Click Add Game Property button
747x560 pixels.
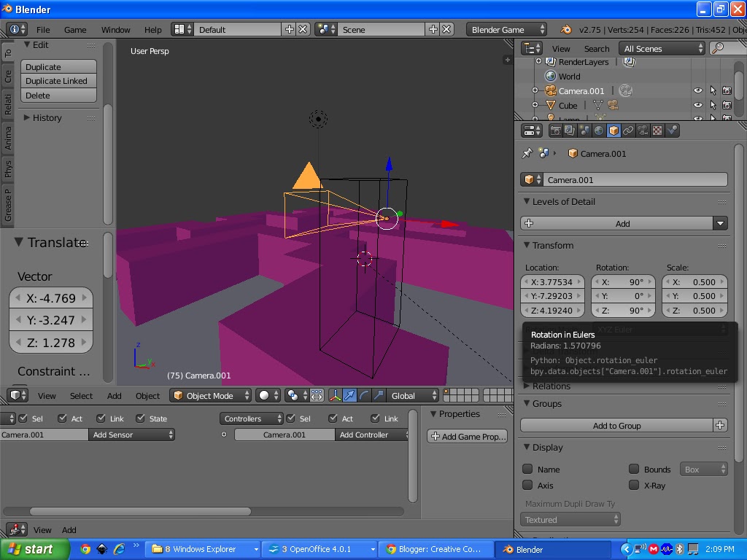[468, 436]
